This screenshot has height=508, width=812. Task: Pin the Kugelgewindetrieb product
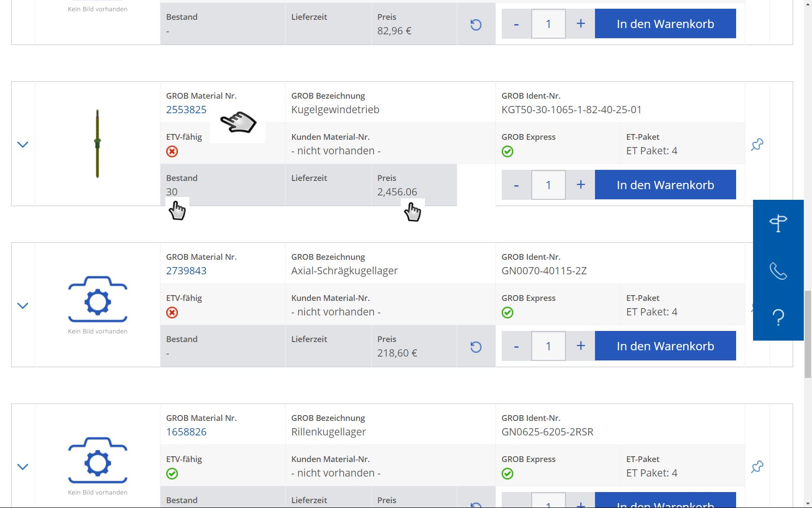click(x=757, y=144)
